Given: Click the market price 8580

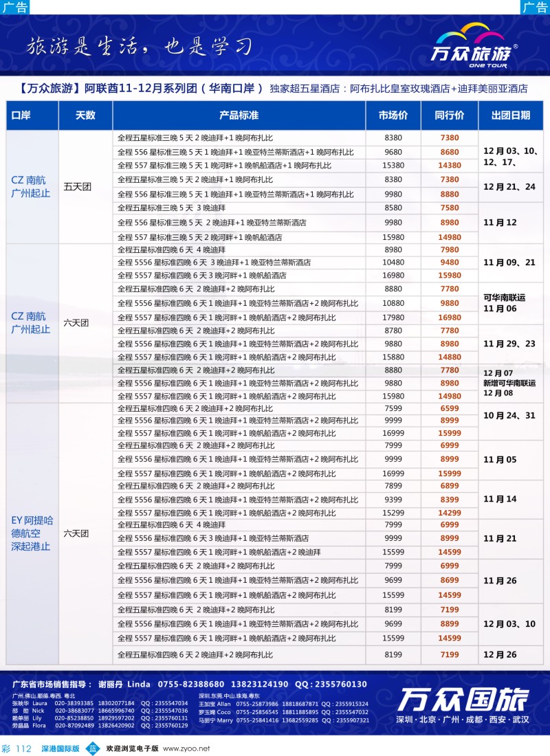Looking at the screenshot, I should tap(393, 208).
